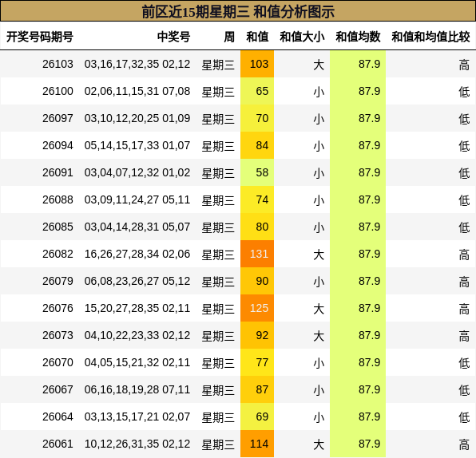Click the 周 column header
476x458 pixels.
[x=229, y=37]
